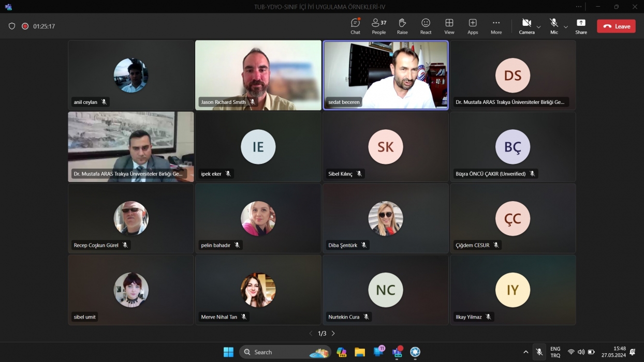Screen dimensions: 644x362
Task: Raise your hand in the meeting
Action: 402,26
